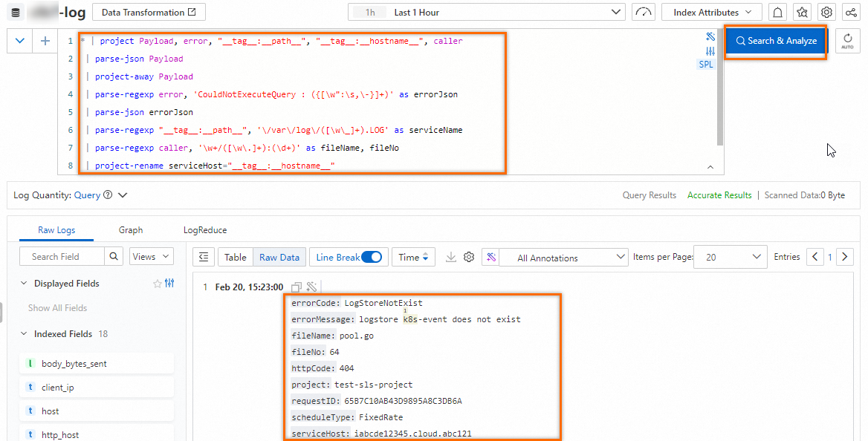This screenshot has height=441, width=868.
Task: Collapse the query editor with the chevron button
Action: (x=20, y=41)
